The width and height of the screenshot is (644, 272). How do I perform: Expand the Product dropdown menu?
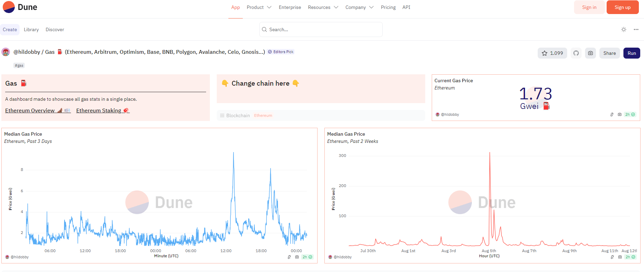[x=259, y=7]
